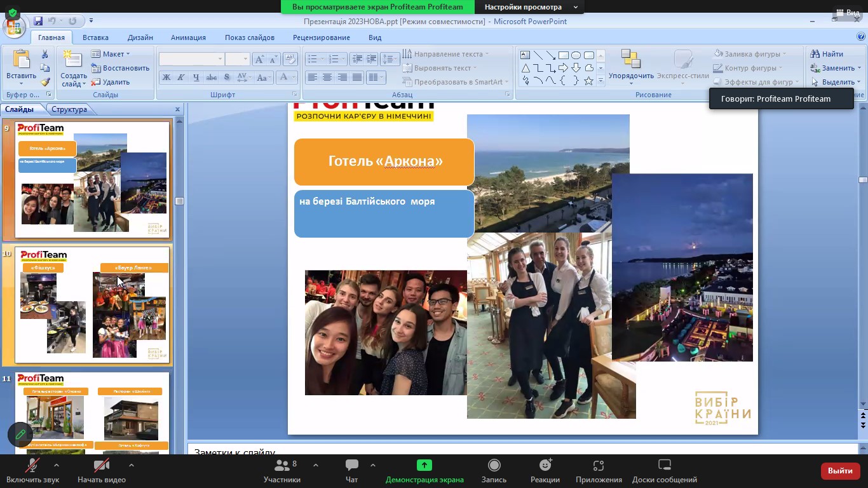
Task: Open the Структура outline tab
Action: [x=69, y=109]
